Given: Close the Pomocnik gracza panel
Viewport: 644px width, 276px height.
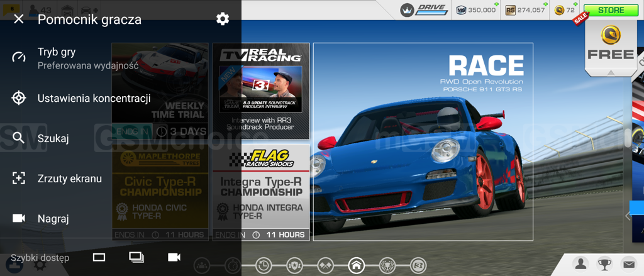Looking at the screenshot, I should (19, 19).
